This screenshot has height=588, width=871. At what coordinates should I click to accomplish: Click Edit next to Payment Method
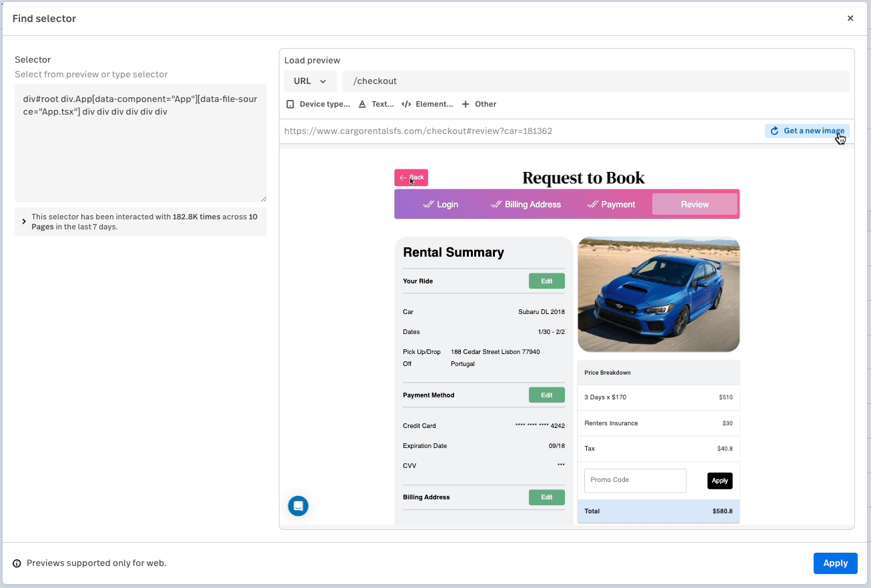pos(546,395)
